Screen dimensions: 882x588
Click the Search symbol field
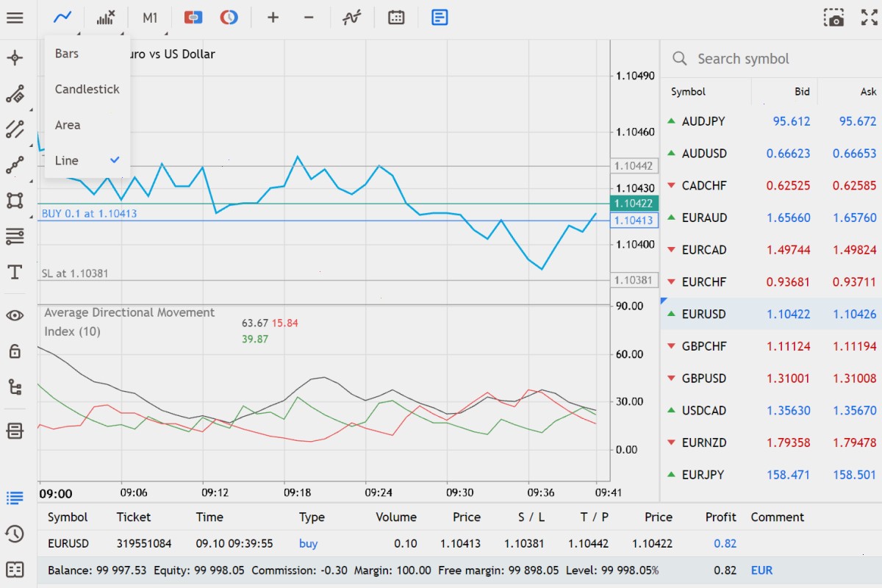coord(771,59)
